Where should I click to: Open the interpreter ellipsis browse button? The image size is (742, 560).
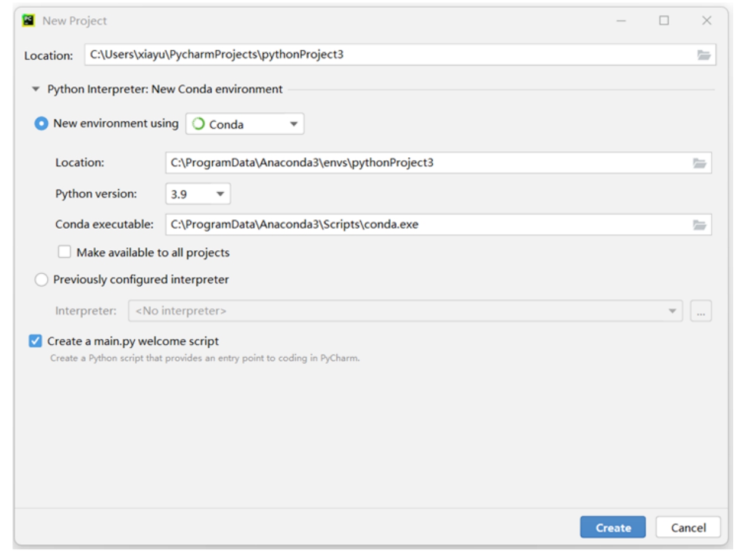pyautogui.click(x=701, y=311)
